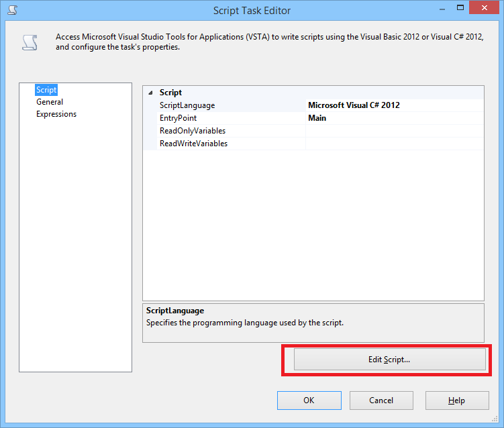Image resolution: width=504 pixels, height=428 pixels.
Task: Select the ReadWriteVariables property label
Action: coord(193,144)
